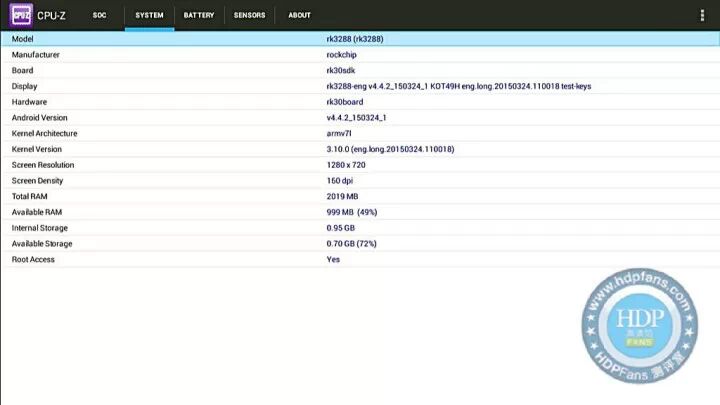This screenshot has height=405, width=720.
Task: Click the 3.10.0 kernel version value
Action: click(x=390, y=149)
